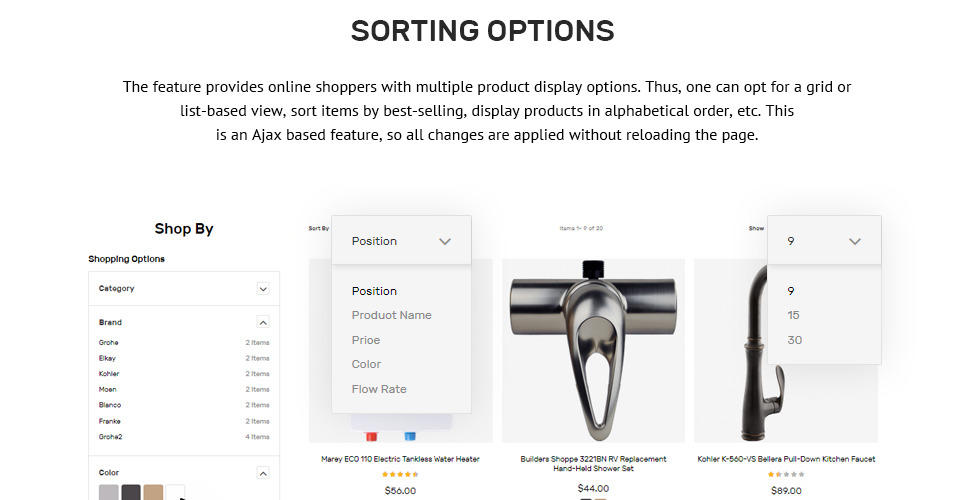Show 30 items per page
This screenshot has width=965, height=500.
795,340
